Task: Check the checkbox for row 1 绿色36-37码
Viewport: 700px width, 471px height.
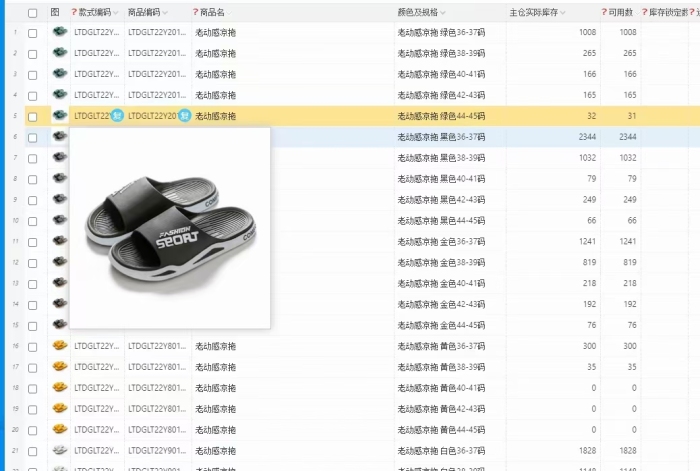Action: (33, 33)
